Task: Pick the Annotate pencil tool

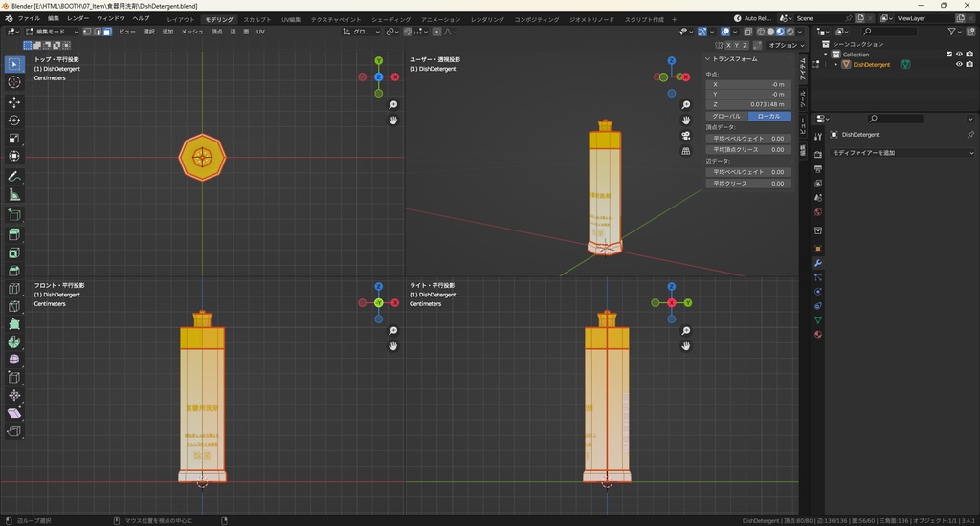Action: [x=14, y=177]
